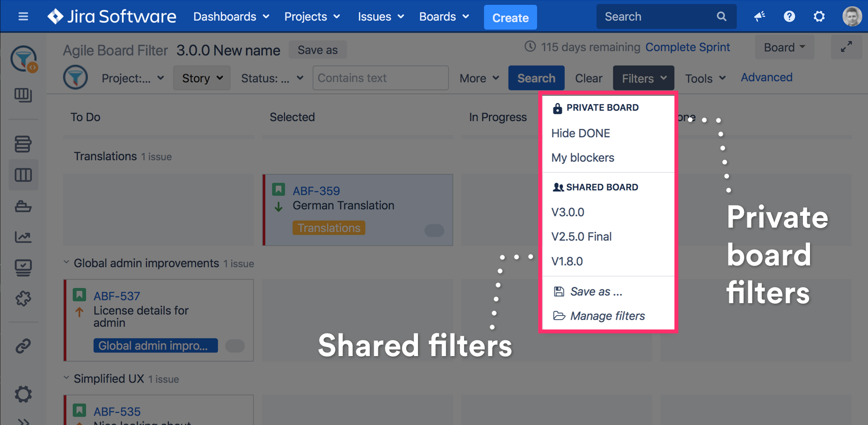
Task: Click the Agile Board Filter funnel sidebar icon
Action: [23, 59]
